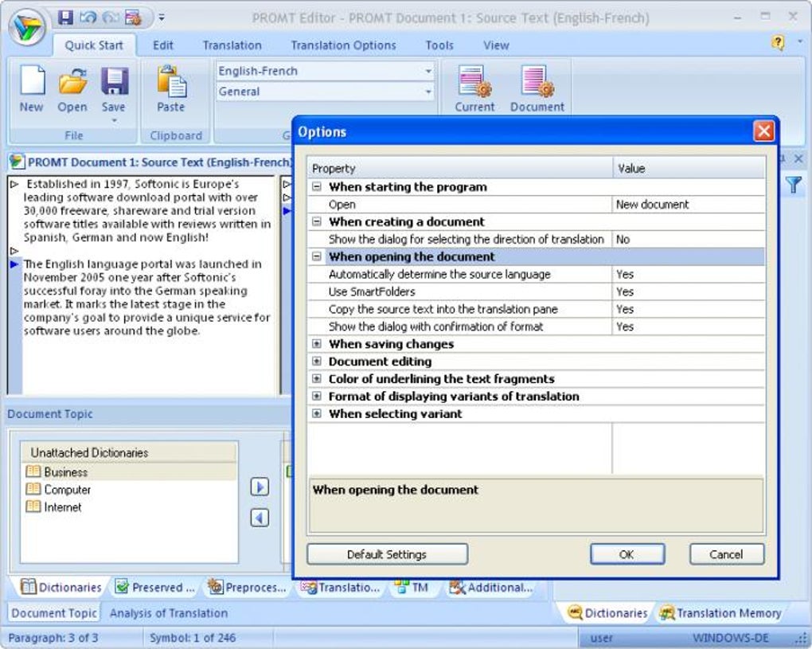
Task: Click the PROMT application orb button
Action: tap(27, 27)
